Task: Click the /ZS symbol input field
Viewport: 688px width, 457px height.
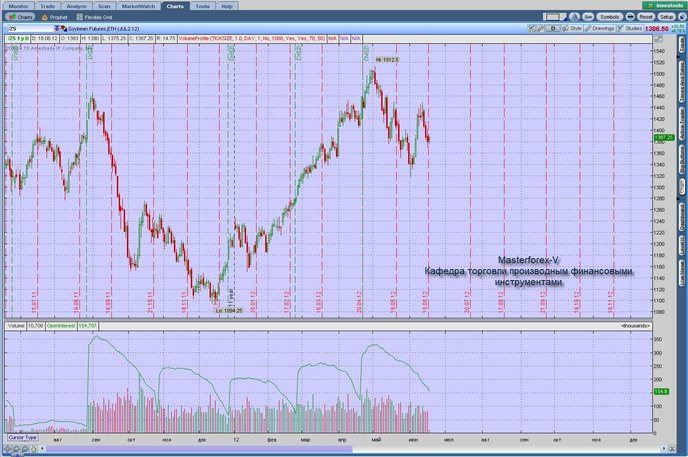Action: pos(30,29)
